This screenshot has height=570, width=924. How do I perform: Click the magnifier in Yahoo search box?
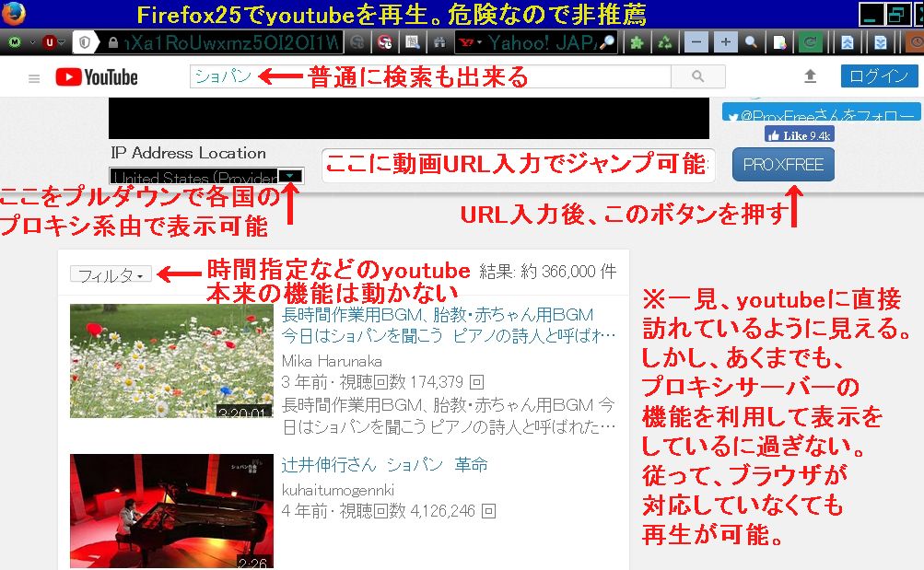[607, 42]
